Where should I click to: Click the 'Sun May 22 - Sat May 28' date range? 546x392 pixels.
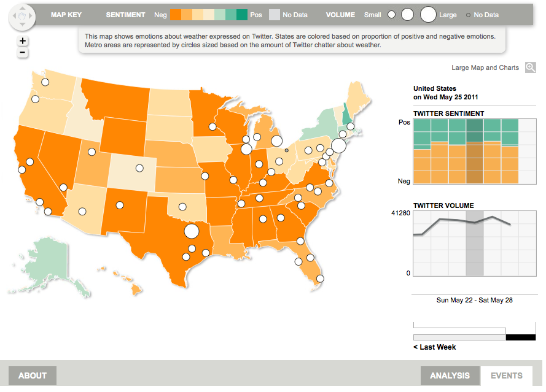pyautogui.click(x=475, y=300)
